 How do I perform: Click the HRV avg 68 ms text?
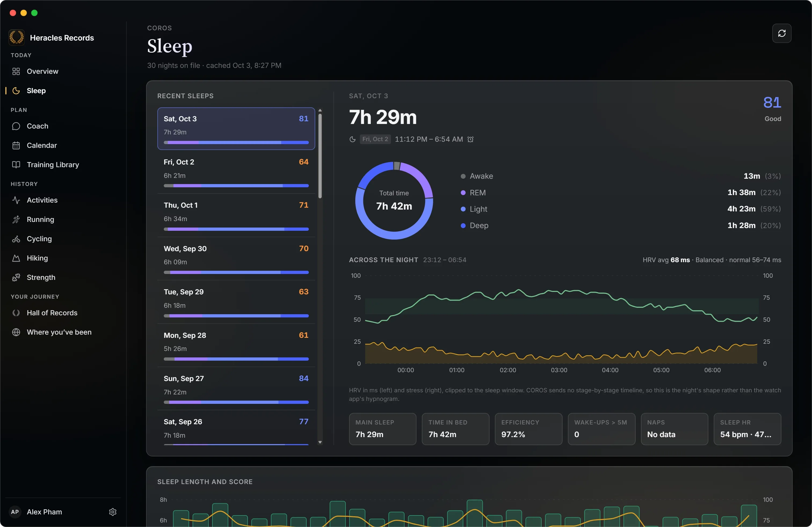coord(666,260)
